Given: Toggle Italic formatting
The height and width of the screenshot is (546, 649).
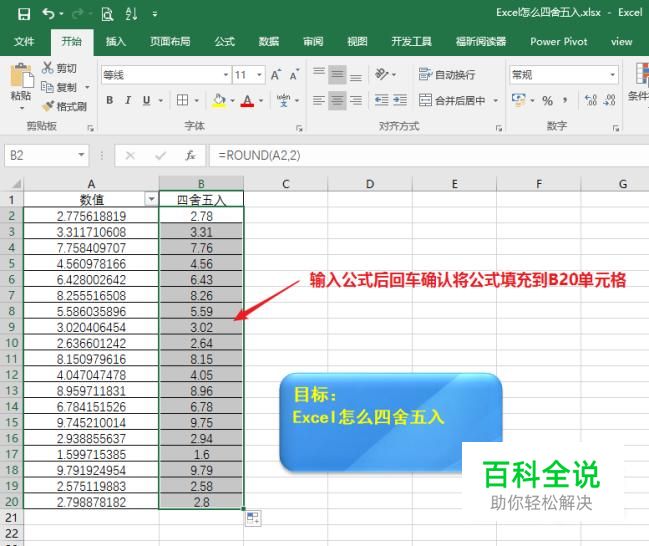Looking at the screenshot, I should click(128, 100).
